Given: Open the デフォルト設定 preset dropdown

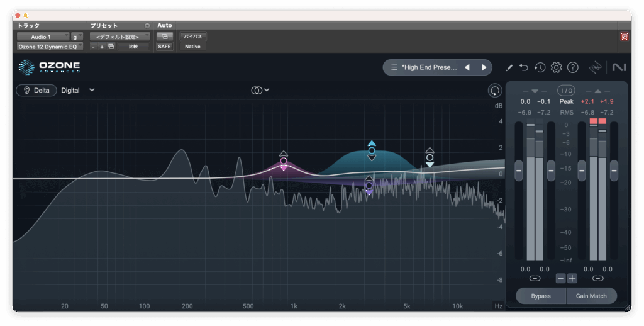Looking at the screenshot, I should [x=119, y=37].
